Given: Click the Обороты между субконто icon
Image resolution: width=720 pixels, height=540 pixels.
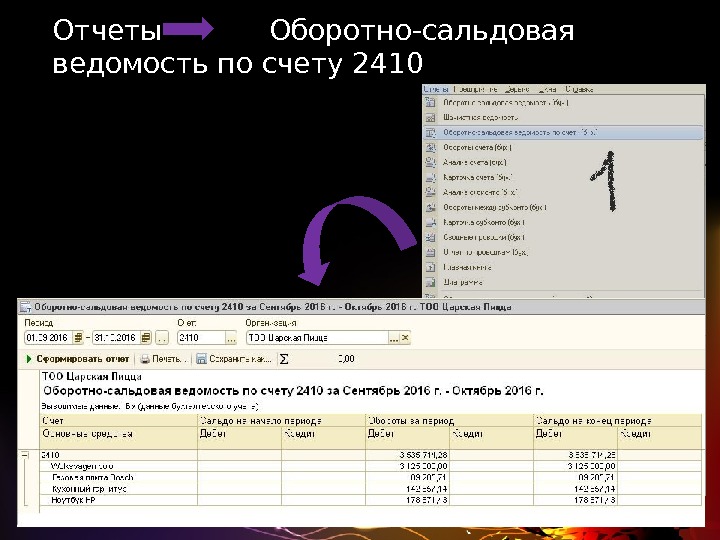Looking at the screenshot, I should (x=430, y=207).
